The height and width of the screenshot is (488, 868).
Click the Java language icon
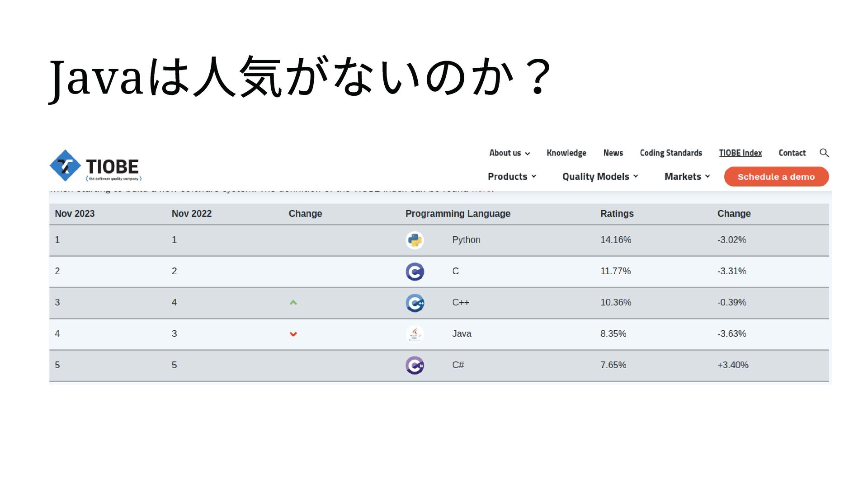tap(415, 334)
